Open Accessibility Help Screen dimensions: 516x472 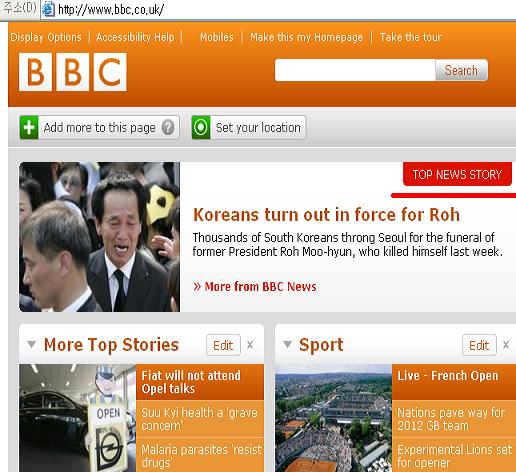coord(135,37)
